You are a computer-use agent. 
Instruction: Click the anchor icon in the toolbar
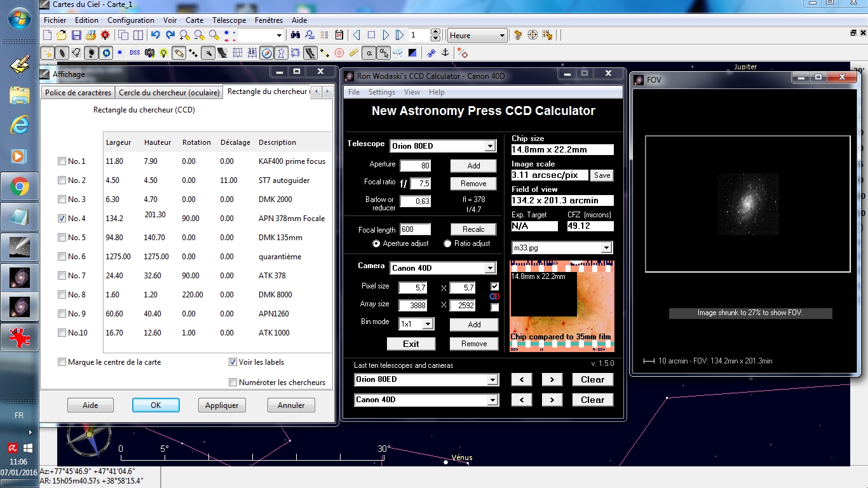click(445, 53)
